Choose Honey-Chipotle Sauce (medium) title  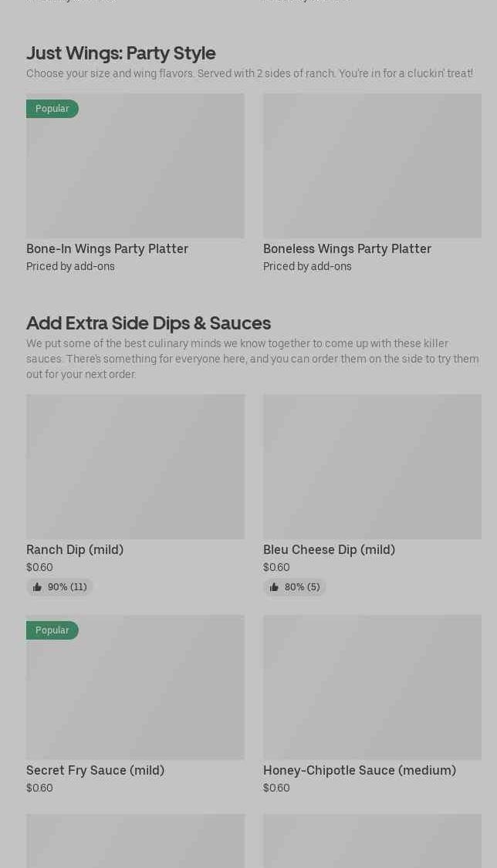[360, 770]
